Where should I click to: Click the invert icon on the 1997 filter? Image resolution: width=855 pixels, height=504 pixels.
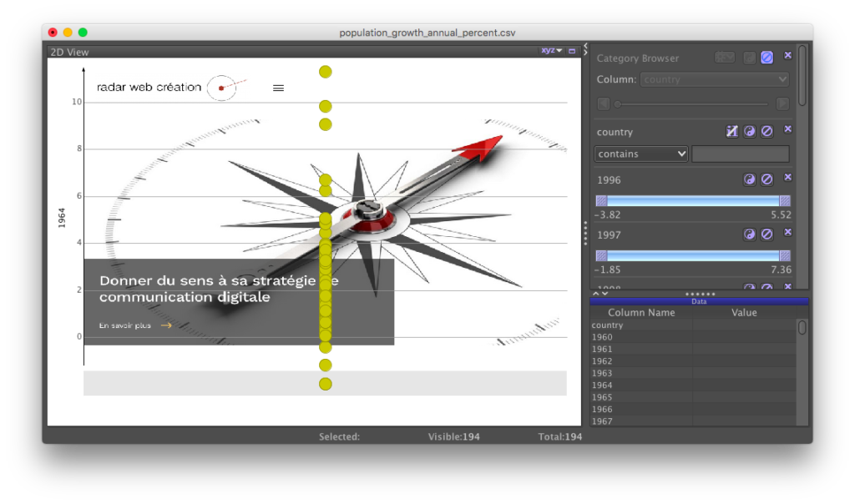[x=749, y=234]
